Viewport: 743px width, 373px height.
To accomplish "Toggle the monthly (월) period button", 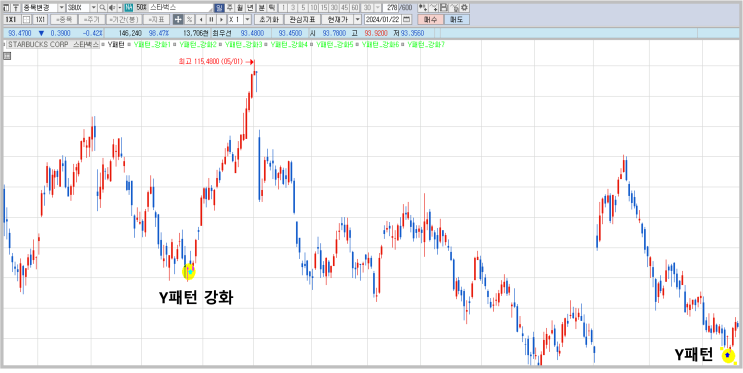I will 239,8.
